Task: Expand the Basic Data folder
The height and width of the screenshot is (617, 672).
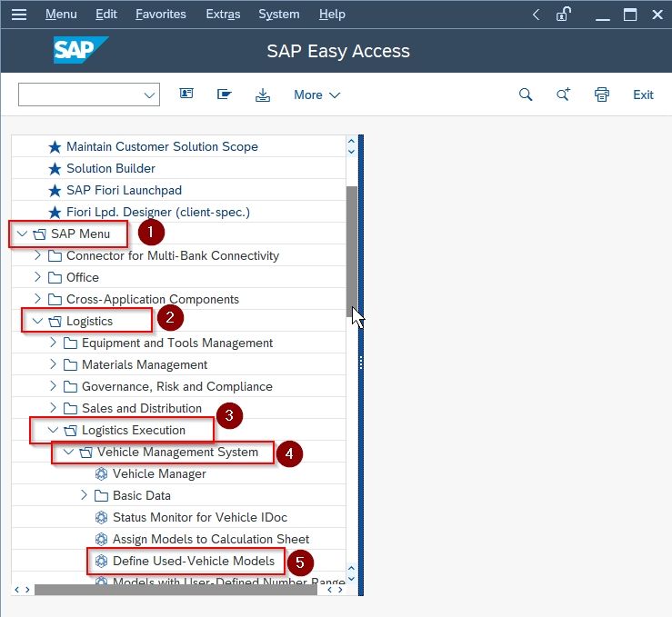Action: 84,495
